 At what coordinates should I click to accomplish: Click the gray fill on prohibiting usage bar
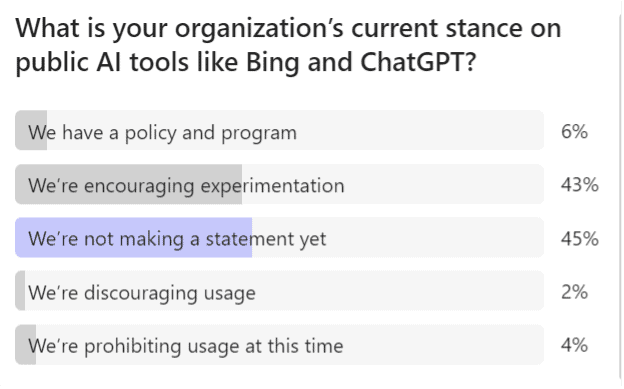point(25,345)
